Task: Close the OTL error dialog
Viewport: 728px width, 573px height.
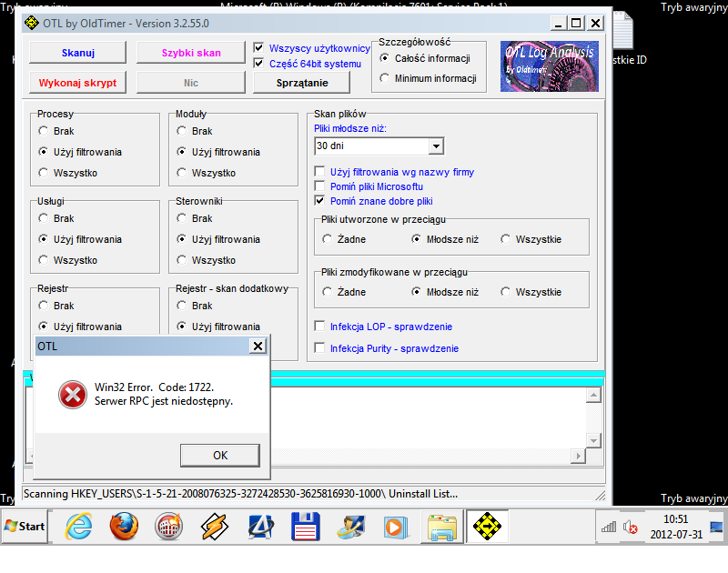Action: coord(258,346)
